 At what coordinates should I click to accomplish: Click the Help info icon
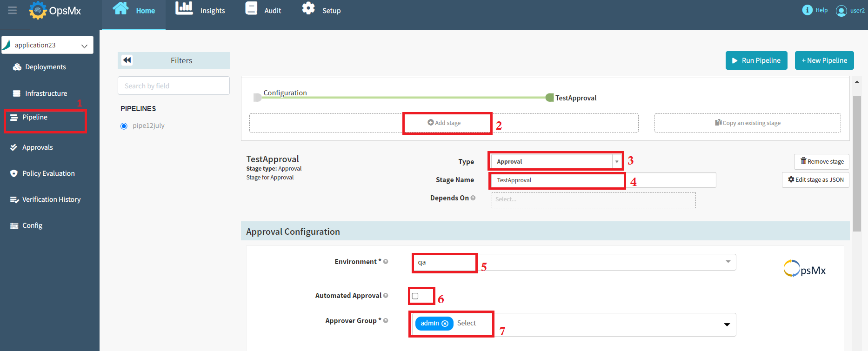point(807,10)
